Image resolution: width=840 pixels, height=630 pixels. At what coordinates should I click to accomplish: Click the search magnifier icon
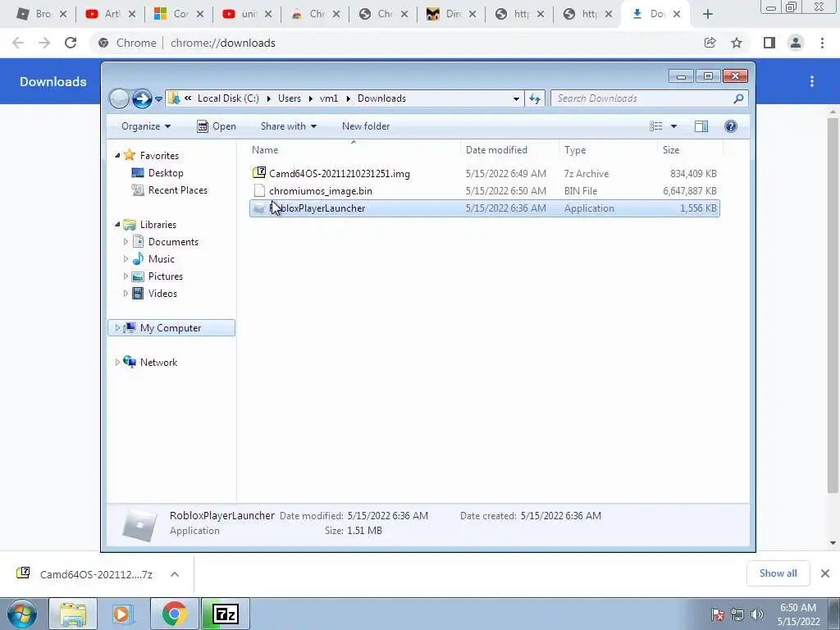[x=739, y=98]
